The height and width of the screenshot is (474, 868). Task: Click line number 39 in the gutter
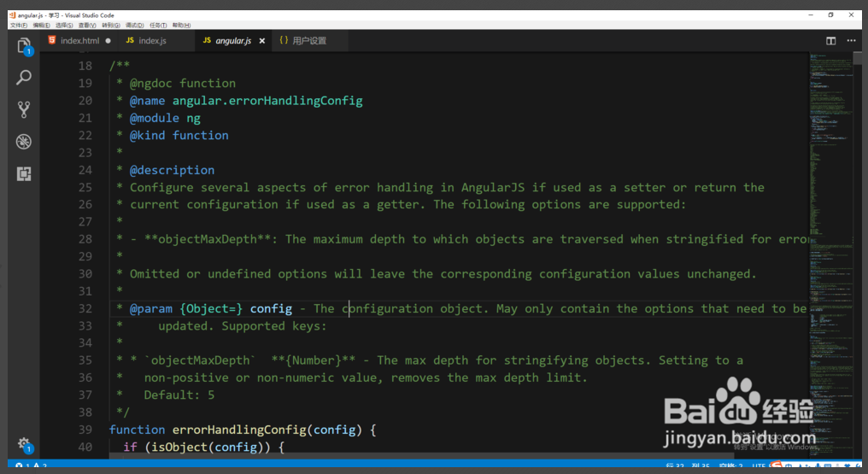click(85, 430)
